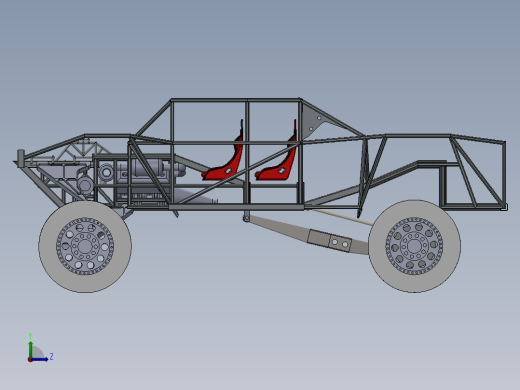520x390 pixels.
Task: Click the roof tube of the cab cage
Action: [x=235, y=100]
